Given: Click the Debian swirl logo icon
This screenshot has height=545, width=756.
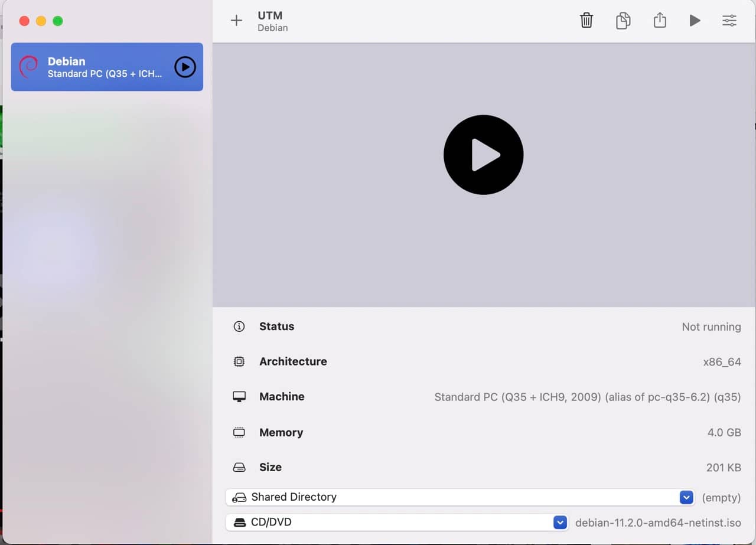Looking at the screenshot, I should [28, 67].
